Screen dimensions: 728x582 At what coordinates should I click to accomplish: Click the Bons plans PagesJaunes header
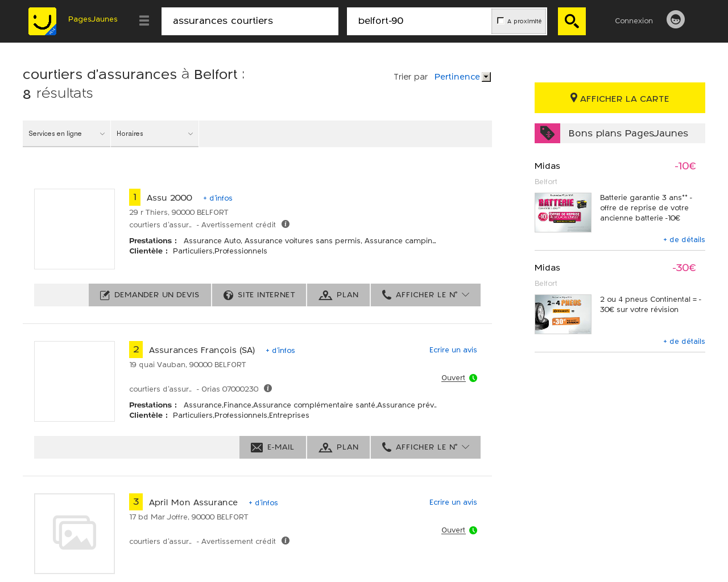[x=620, y=133]
